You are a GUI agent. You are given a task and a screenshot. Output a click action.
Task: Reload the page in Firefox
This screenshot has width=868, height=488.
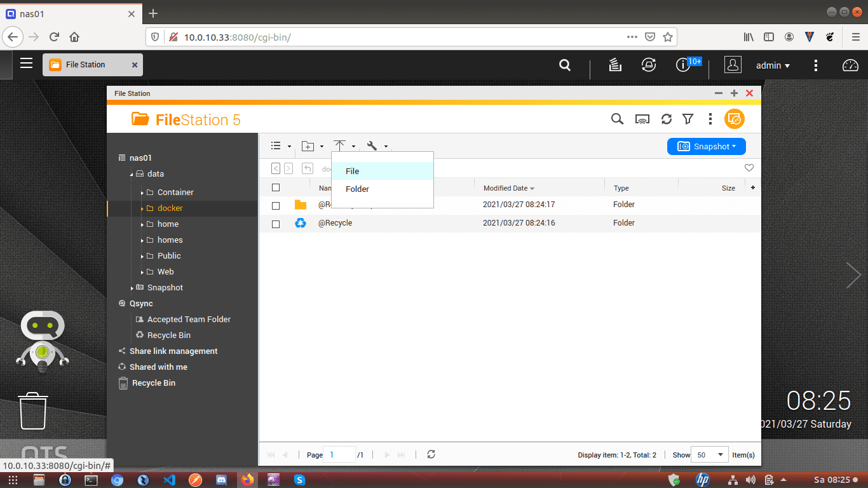point(55,37)
